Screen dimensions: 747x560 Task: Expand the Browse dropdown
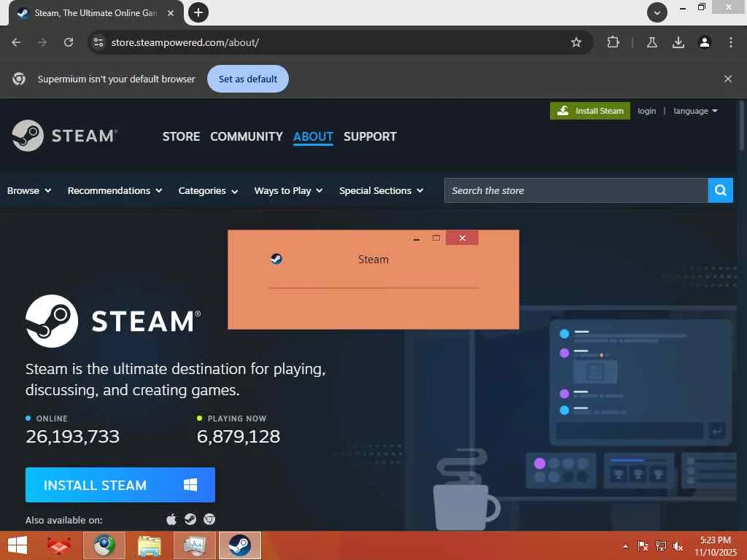pyautogui.click(x=29, y=190)
